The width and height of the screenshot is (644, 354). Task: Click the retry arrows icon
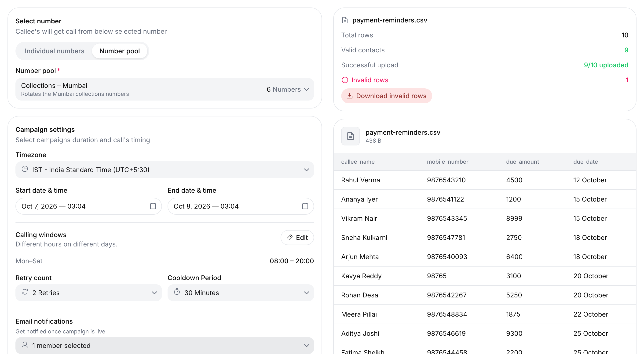[25, 292]
